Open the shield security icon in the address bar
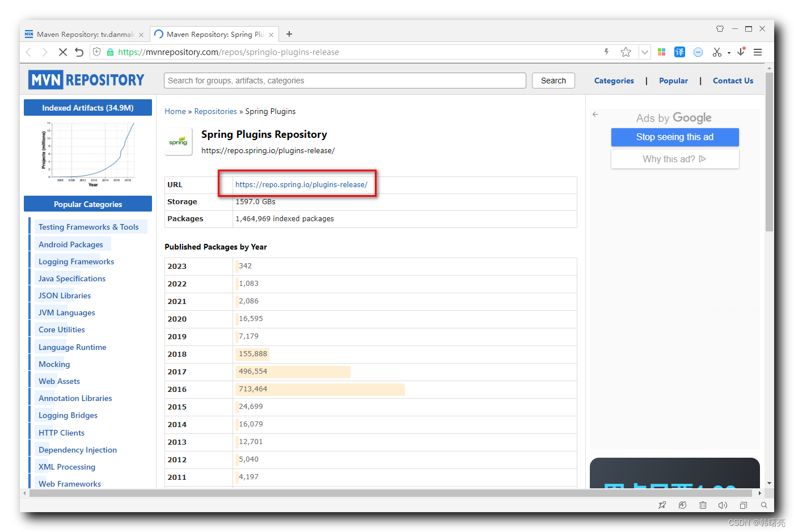Screen dimensions: 794x532 coord(97,52)
